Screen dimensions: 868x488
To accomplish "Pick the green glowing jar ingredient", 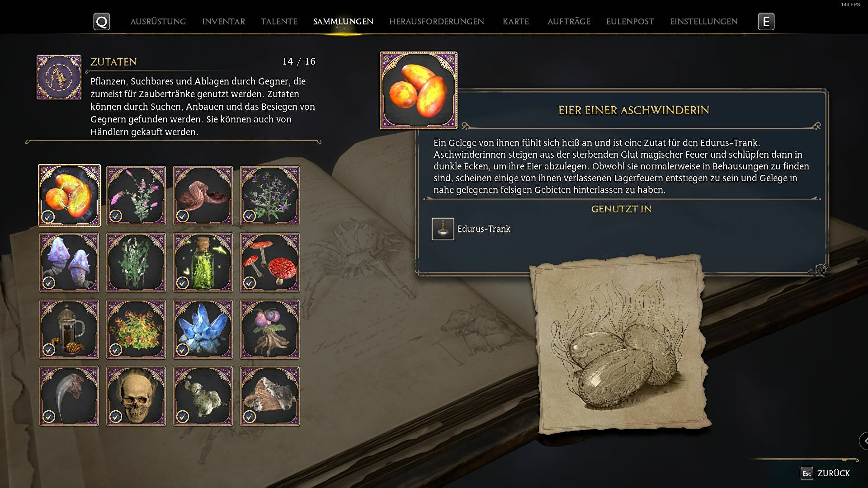I will point(203,263).
